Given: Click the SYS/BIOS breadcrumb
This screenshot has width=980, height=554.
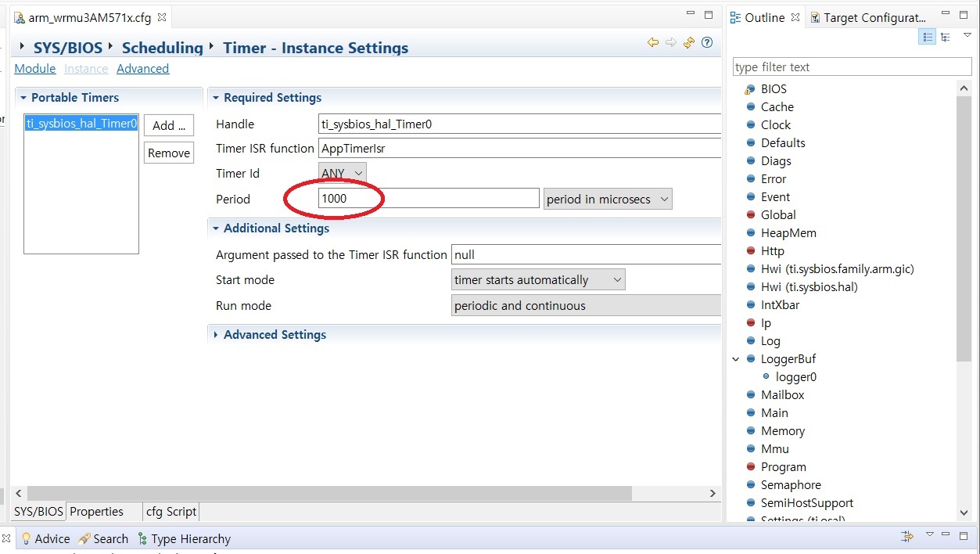Looking at the screenshot, I should tap(67, 49).
